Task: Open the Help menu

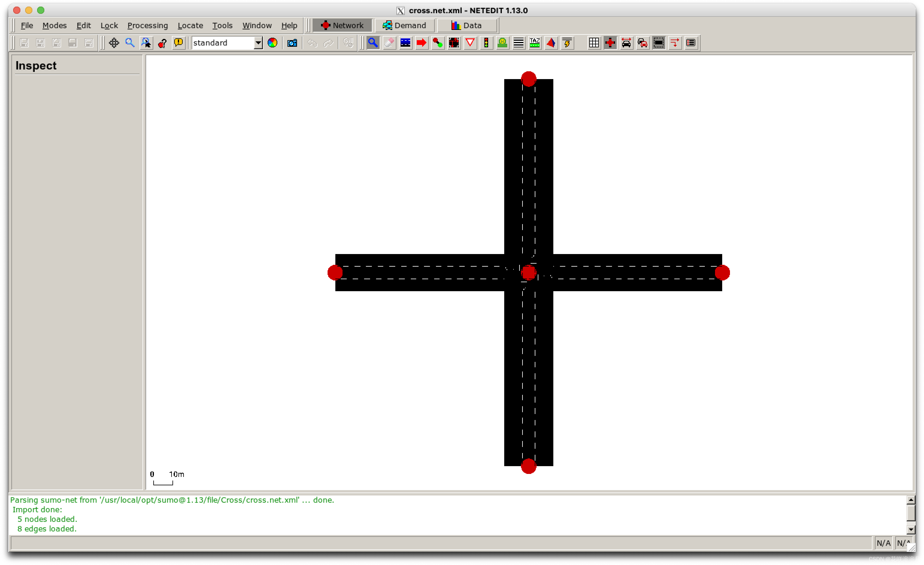Action: 289,25
